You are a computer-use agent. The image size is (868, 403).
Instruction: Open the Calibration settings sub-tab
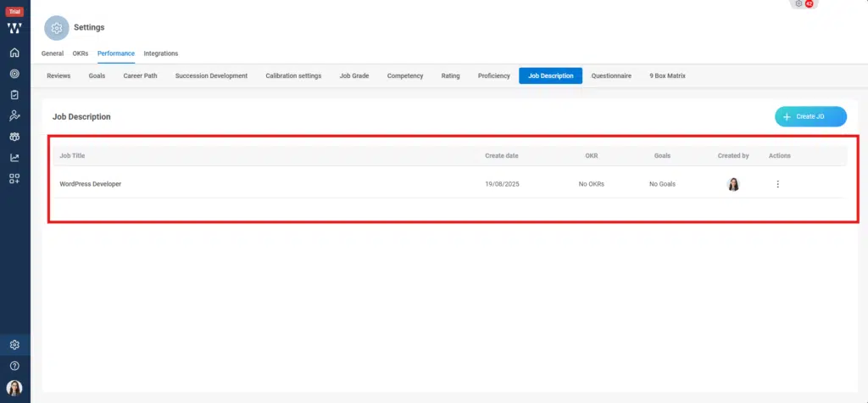tap(293, 76)
